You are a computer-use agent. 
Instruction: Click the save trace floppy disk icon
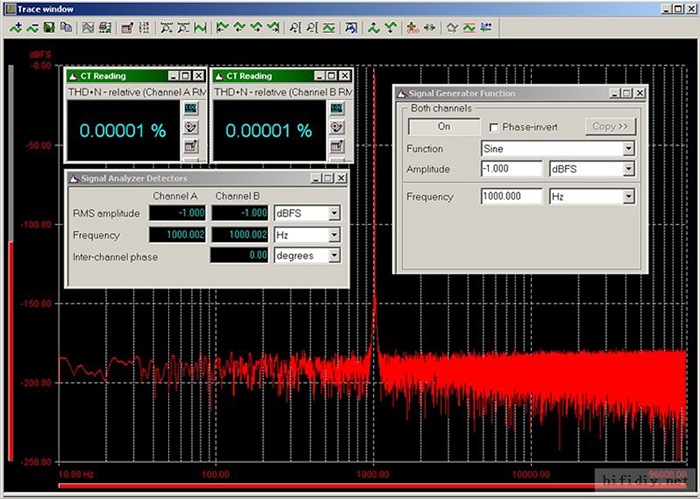[49, 28]
